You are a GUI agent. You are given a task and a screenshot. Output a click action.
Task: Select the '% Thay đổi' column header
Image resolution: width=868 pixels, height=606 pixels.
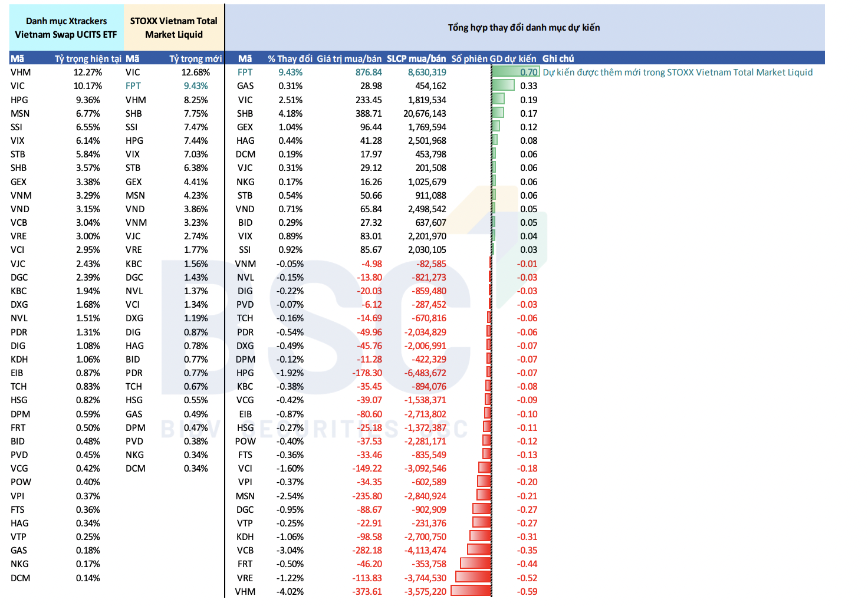point(290,58)
